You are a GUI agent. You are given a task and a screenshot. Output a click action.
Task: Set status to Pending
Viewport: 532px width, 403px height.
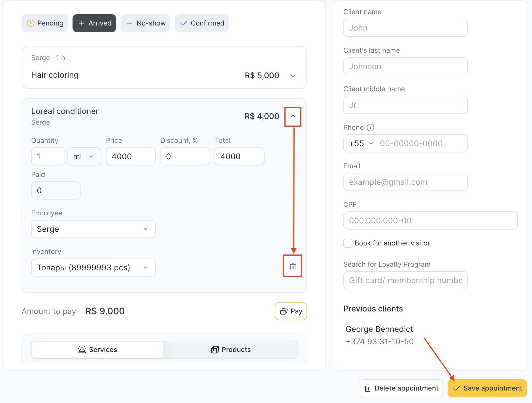(x=45, y=23)
